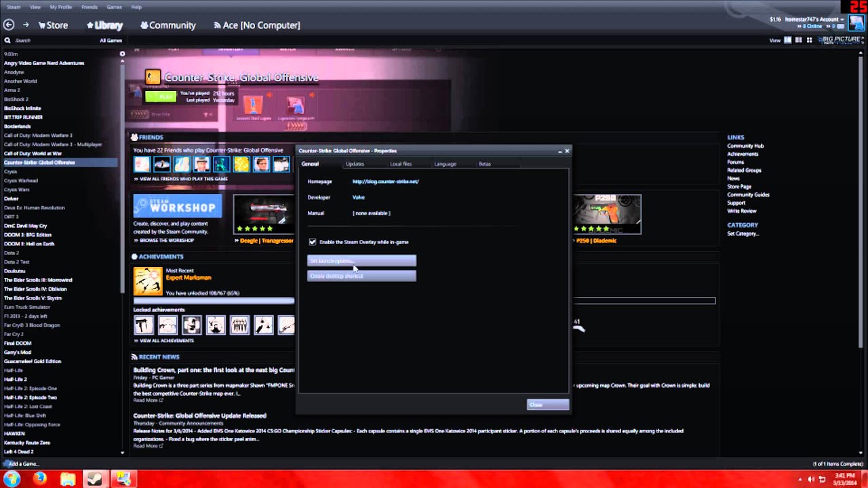This screenshot has width=868, height=488.
Task: Open the View menu
Action: tap(35, 7)
